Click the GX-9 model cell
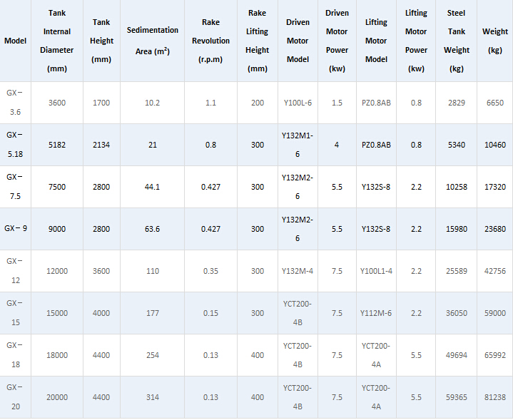513x420 pixels. pyautogui.click(x=15, y=229)
